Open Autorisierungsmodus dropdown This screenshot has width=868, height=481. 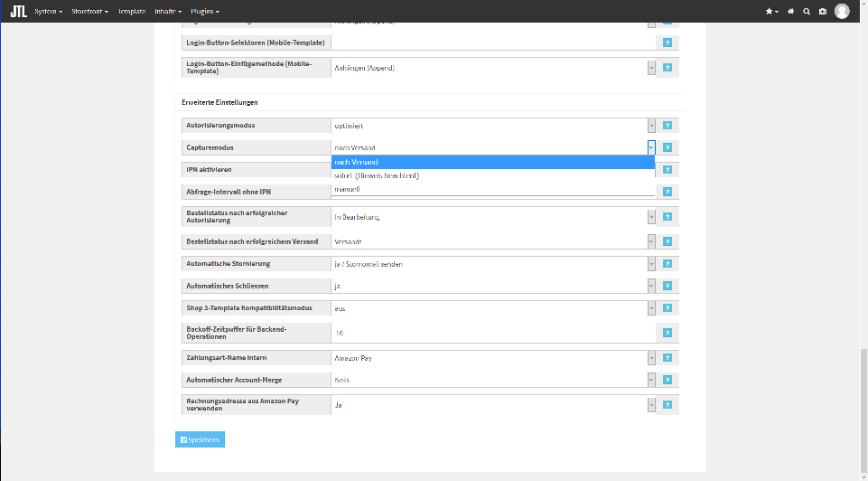pyautogui.click(x=492, y=126)
